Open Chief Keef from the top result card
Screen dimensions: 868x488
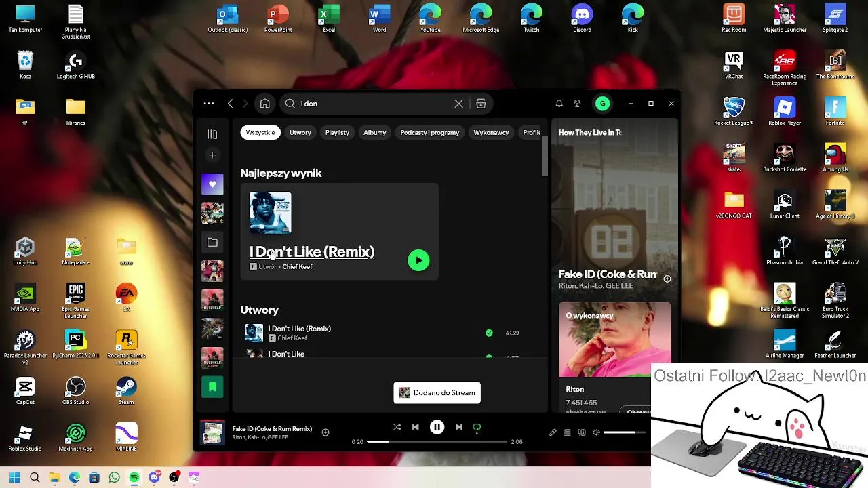click(x=297, y=267)
